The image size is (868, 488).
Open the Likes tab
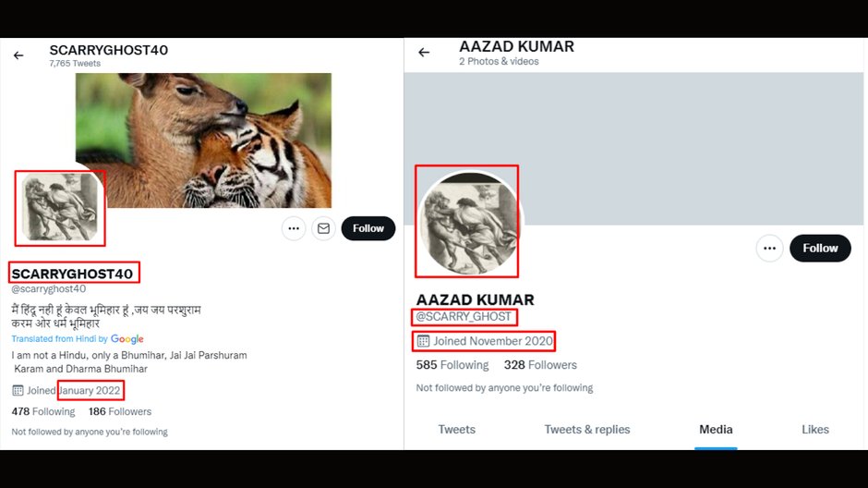pos(814,429)
